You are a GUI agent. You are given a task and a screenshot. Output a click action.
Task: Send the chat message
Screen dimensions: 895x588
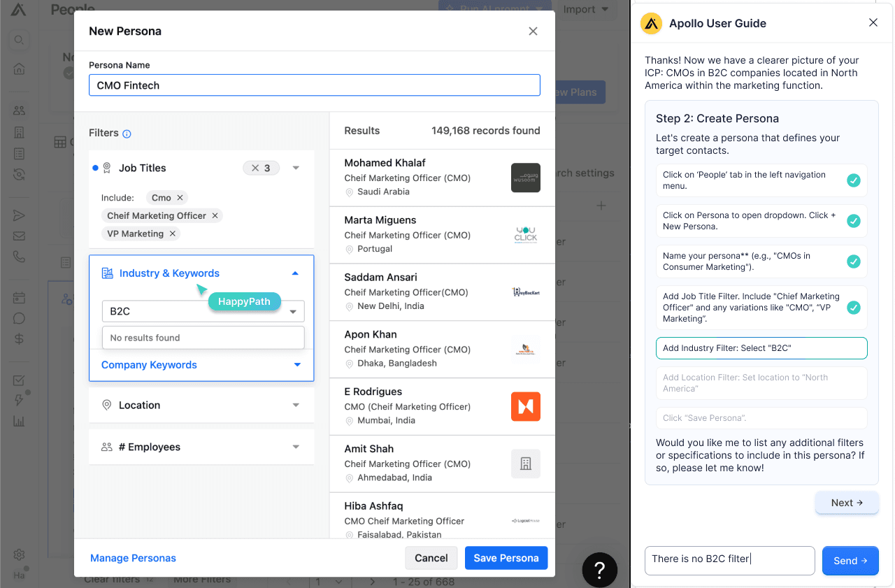point(850,561)
